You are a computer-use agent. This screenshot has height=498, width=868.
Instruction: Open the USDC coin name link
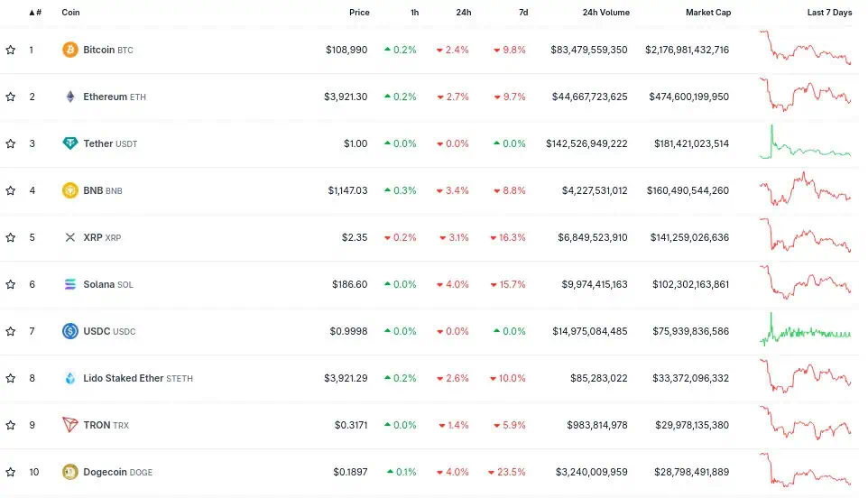96,331
